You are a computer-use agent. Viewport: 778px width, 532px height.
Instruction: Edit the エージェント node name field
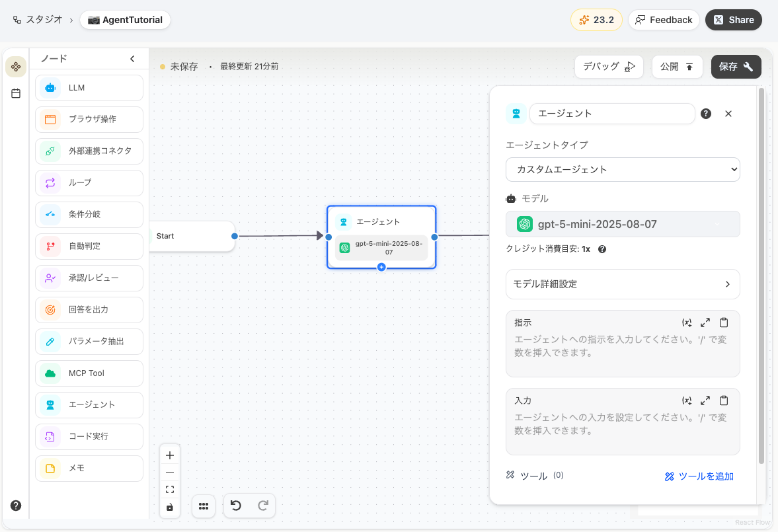pos(611,114)
